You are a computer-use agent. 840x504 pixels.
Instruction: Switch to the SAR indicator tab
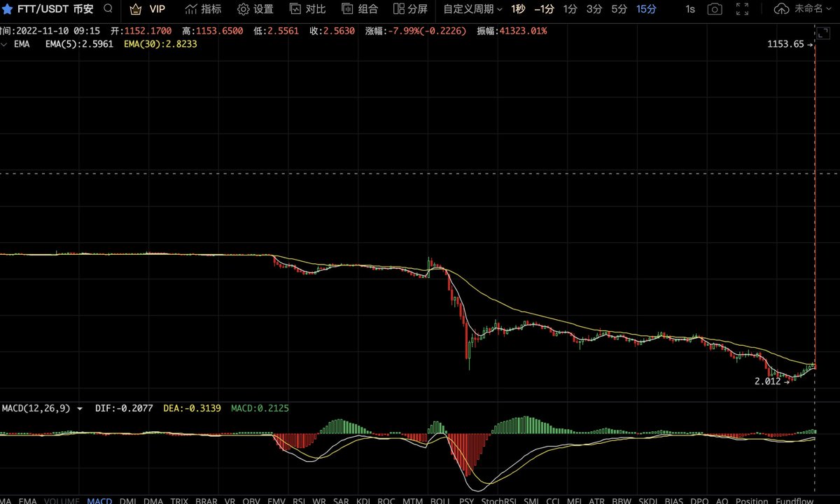coord(341,501)
